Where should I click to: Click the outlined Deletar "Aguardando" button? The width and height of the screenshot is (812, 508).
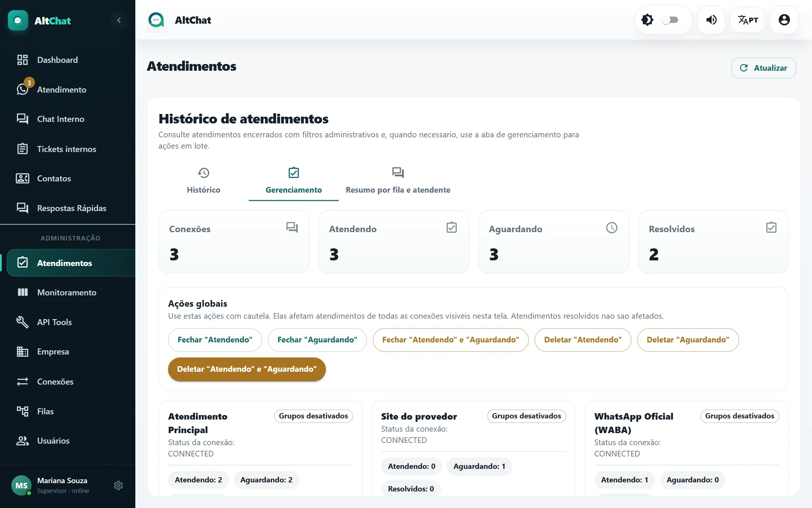tap(688, 340)
